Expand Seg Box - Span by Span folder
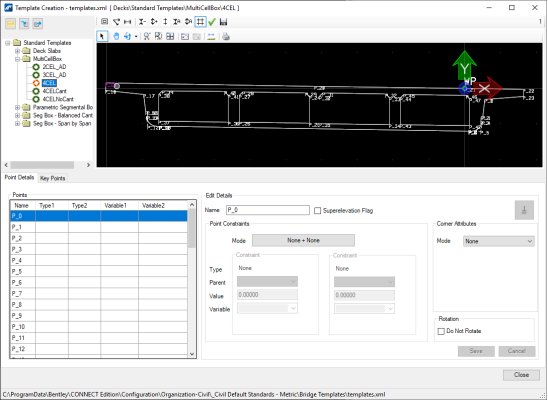548x400 pixels. coord(17,124)
